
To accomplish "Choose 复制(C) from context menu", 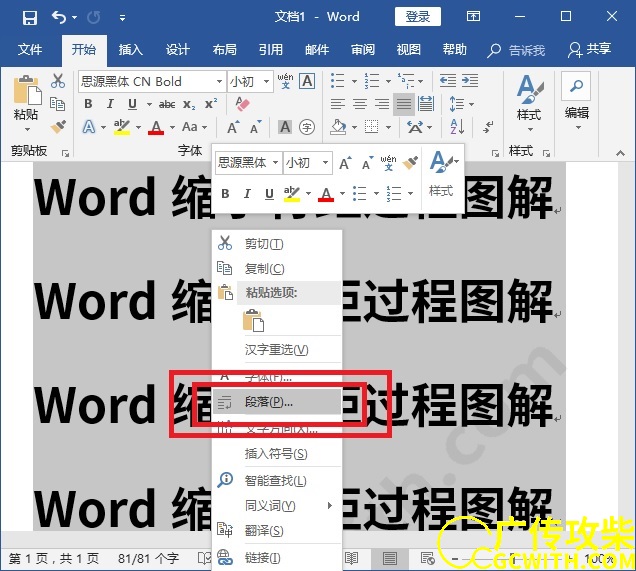I will [277, 268].
